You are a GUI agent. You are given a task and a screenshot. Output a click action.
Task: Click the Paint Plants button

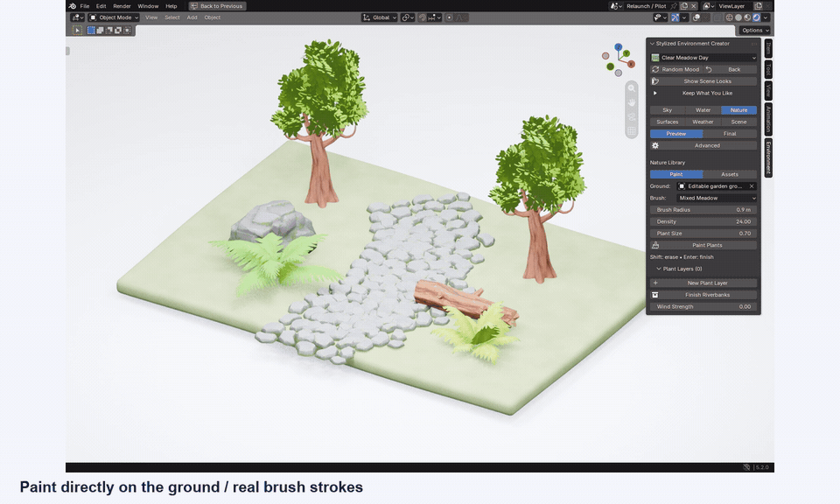point(703,245)
